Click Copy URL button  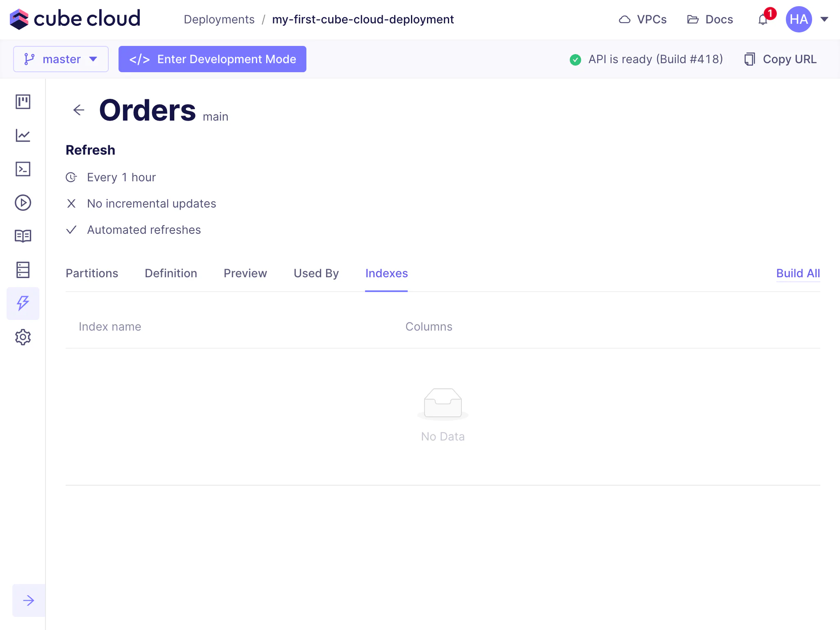pyautogui.click(x=781, y=59)
